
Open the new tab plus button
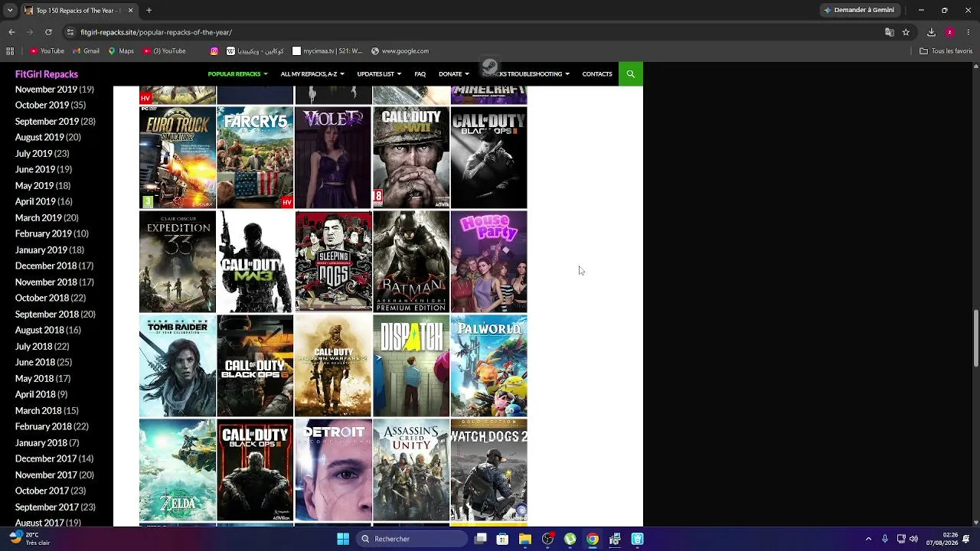[x=149, y=10]
